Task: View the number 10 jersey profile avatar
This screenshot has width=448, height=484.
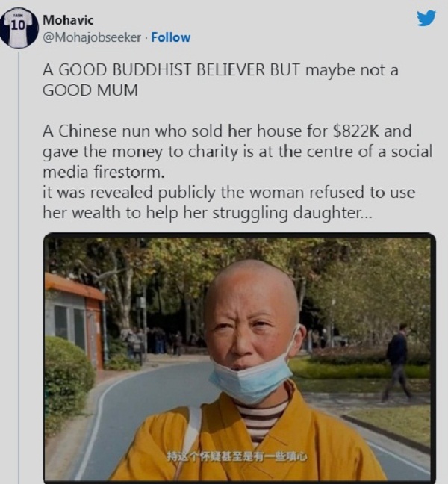Action: pos(19,28)
